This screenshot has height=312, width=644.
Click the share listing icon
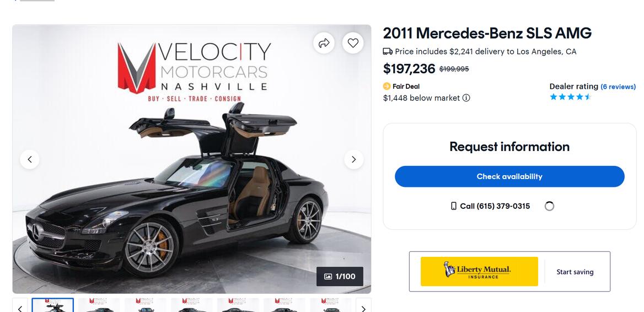pos(324,43)
